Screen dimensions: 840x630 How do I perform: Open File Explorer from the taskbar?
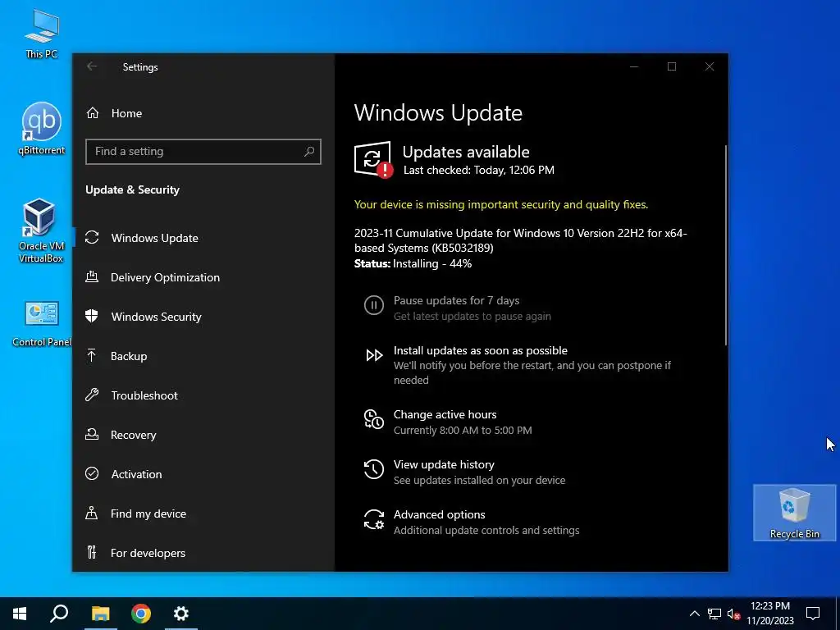[101, 614]
